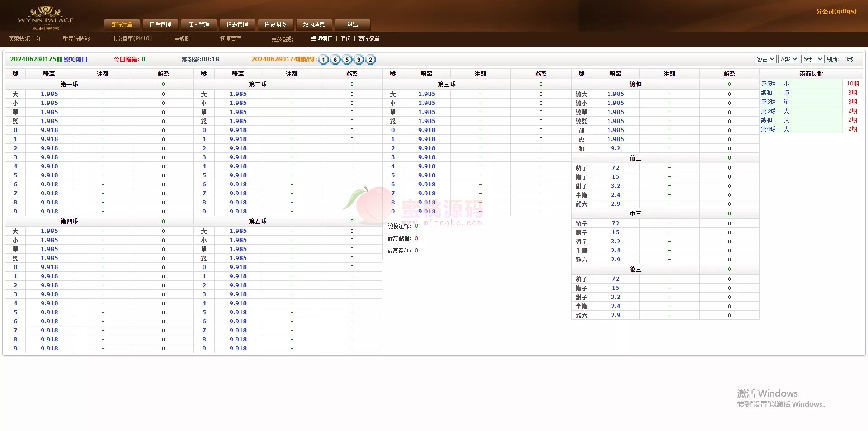Open the 用戶管理 menu tab
The image size is (868, 431).
(x=160, y=24)
